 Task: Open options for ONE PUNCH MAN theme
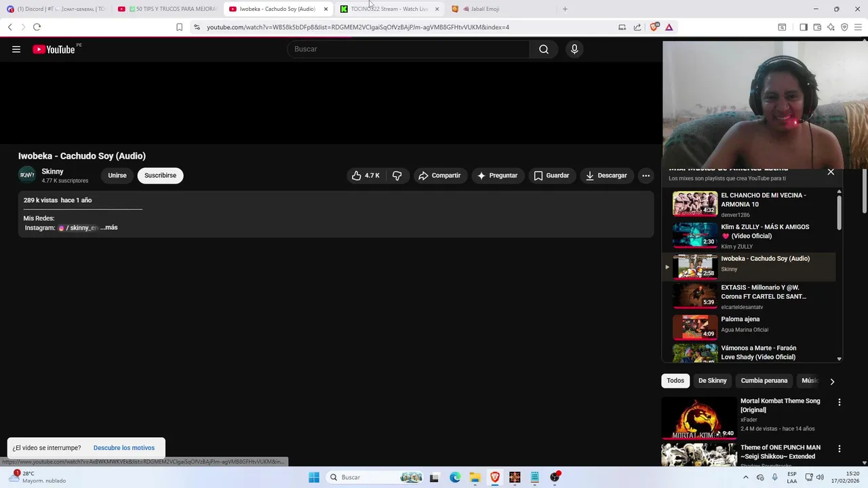(840, 449)
